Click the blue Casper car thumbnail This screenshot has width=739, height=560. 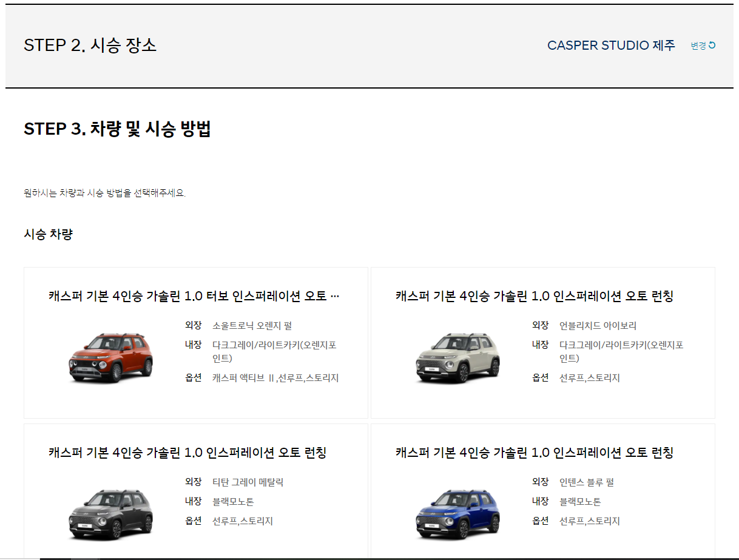pos(457,514)
